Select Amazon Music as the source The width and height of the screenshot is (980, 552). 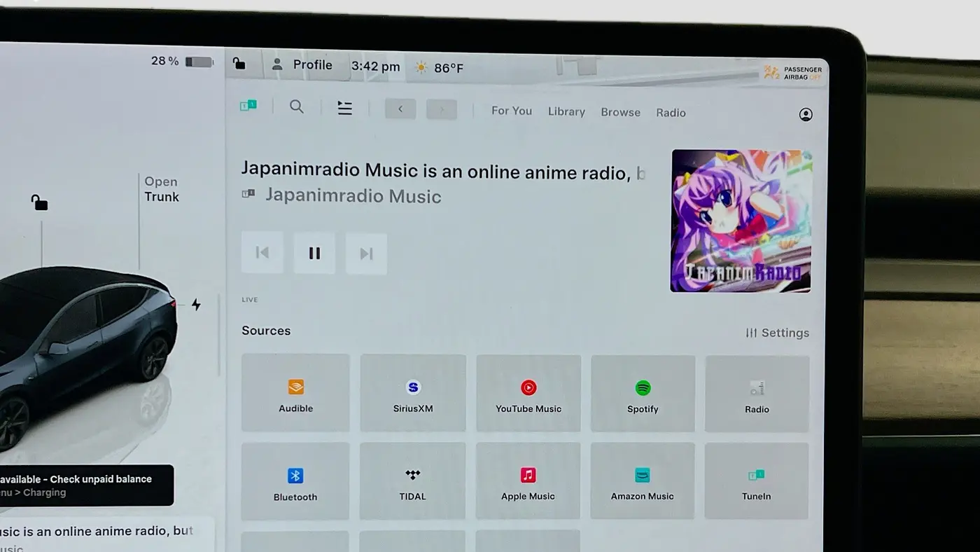[642, 481]
